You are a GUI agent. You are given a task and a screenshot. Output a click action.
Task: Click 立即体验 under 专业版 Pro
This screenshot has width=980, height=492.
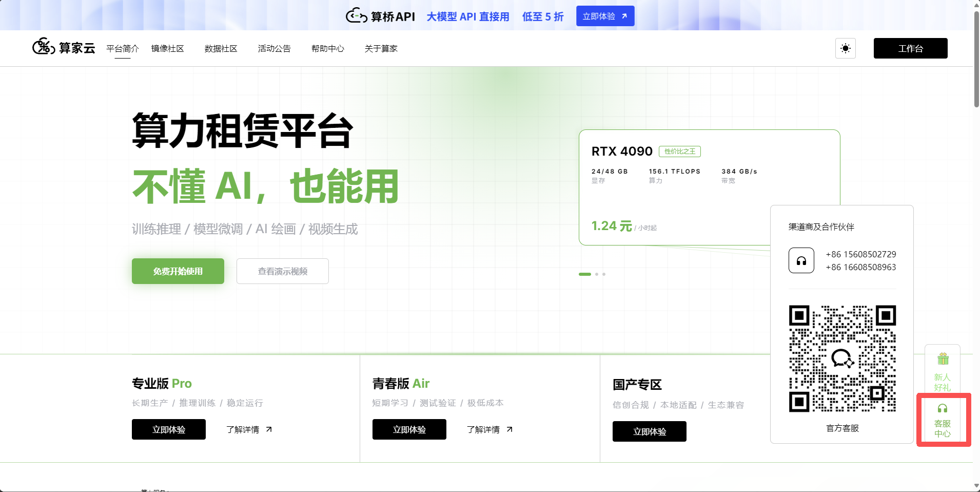pyautogui.click(x=169, y=429)
